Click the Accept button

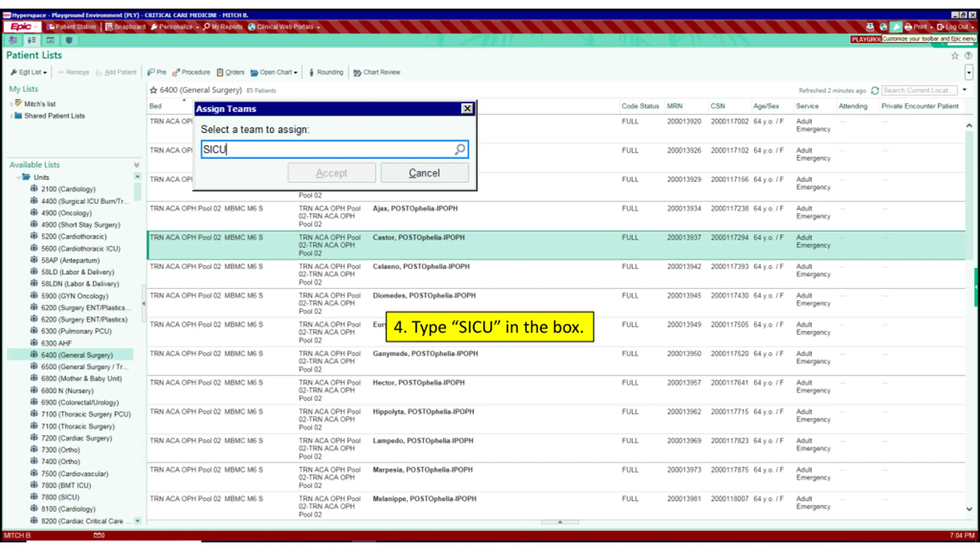click(x=332, y=173)
